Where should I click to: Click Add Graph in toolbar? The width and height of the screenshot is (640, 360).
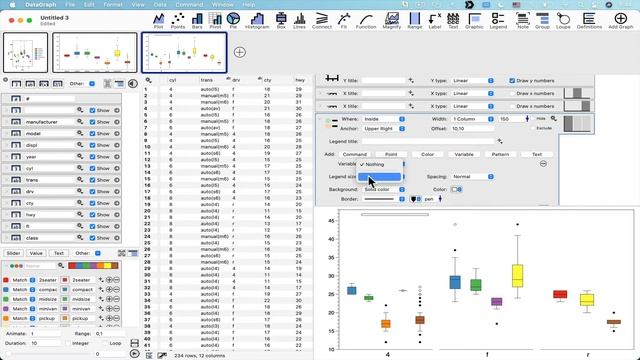[620, 20]
